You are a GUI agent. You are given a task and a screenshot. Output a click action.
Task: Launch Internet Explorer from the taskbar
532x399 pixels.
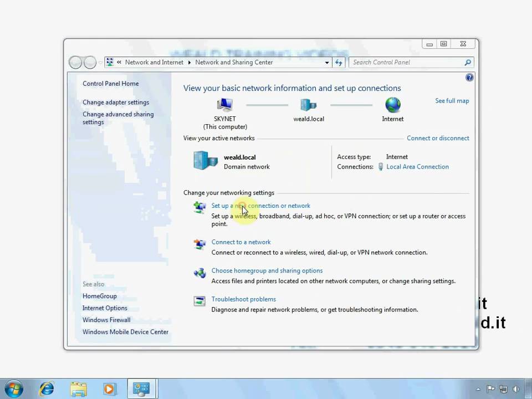(x=47, y=389)
